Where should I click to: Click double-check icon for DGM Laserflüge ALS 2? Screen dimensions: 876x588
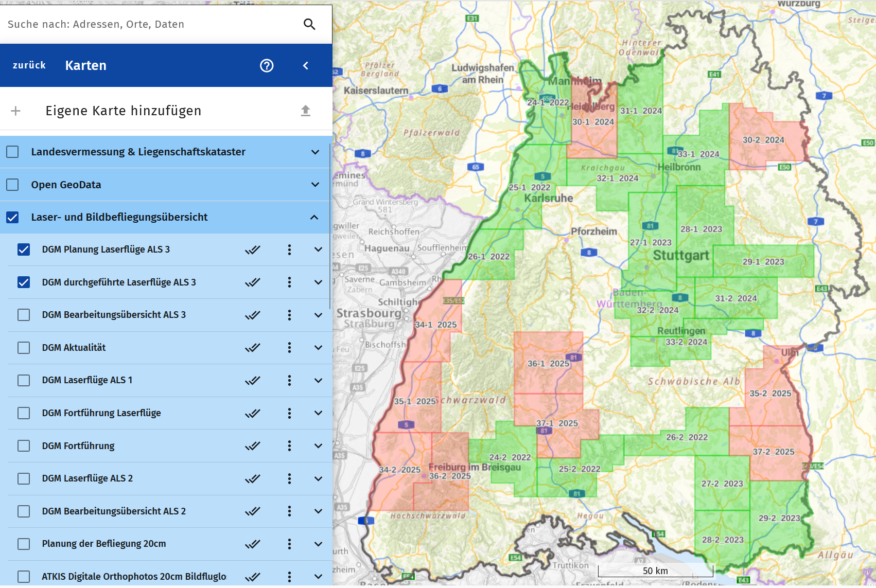[x=252, y=478]
